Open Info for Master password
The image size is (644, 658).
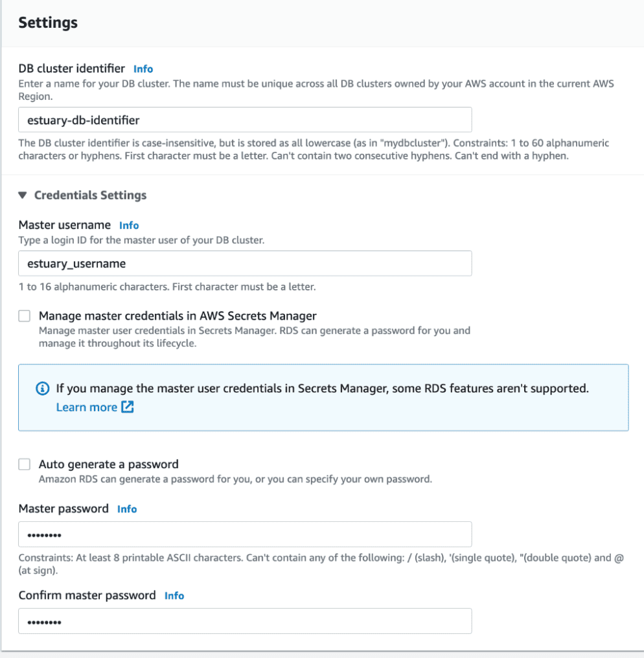click(x=127, y=509)
